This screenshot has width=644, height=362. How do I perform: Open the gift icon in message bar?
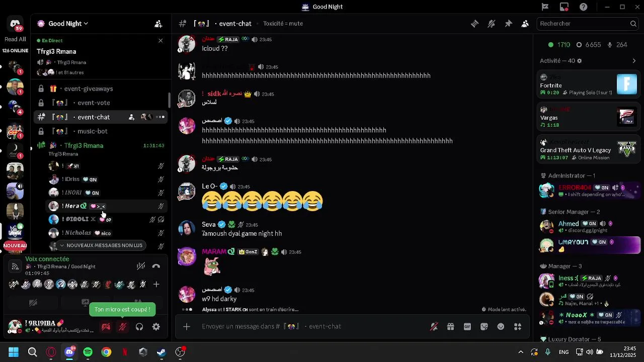pos(450,327)
